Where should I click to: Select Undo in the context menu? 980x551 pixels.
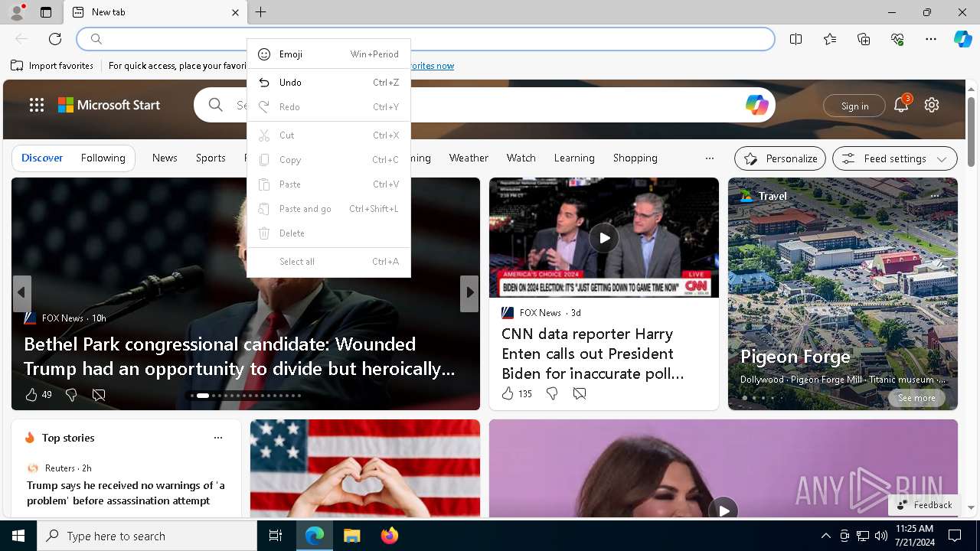(329, 83)
